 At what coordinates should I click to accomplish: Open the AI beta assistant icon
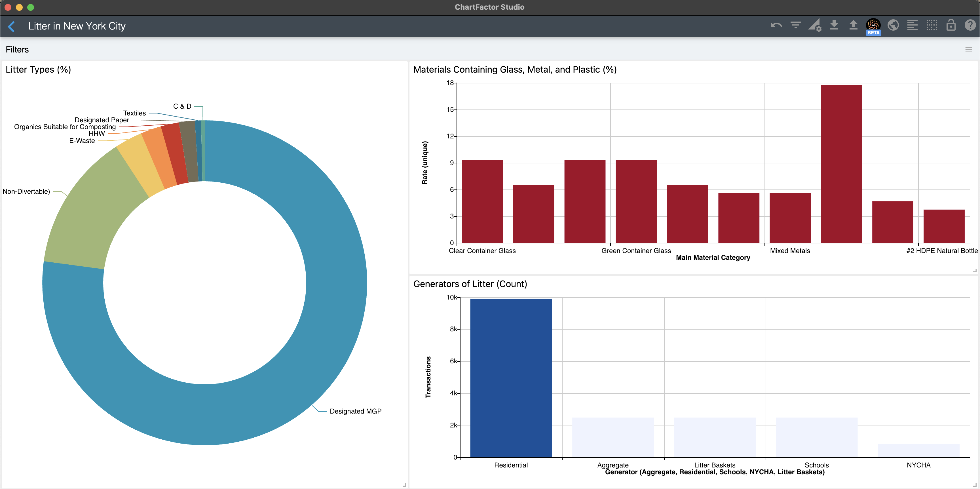(873, 25)
